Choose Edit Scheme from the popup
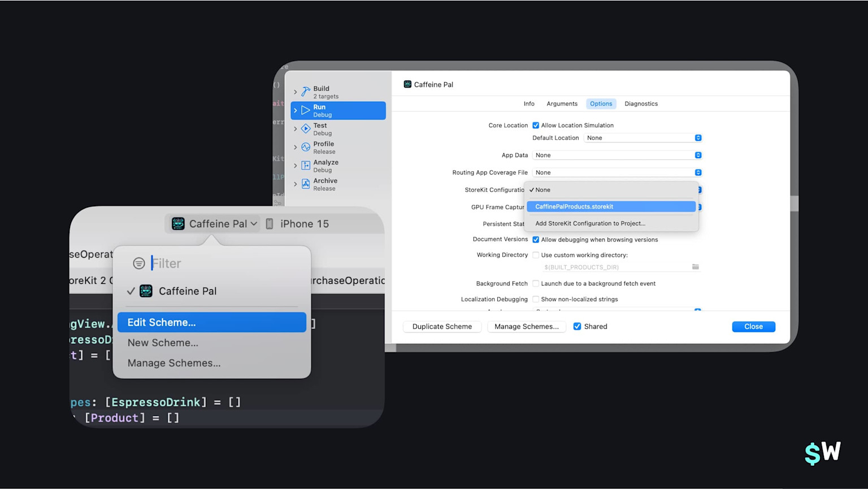The image size is (868, 489). [212, 322]
